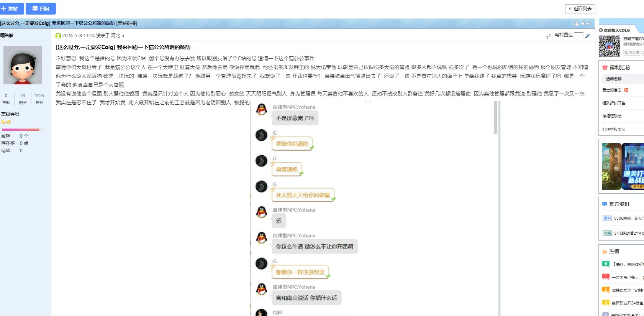Image resolution: width=644 pixels, height=316 pixels.
Task: Click the penguin avatar beside 不是屏蔽窝了吗
Action: pos(261,109)
